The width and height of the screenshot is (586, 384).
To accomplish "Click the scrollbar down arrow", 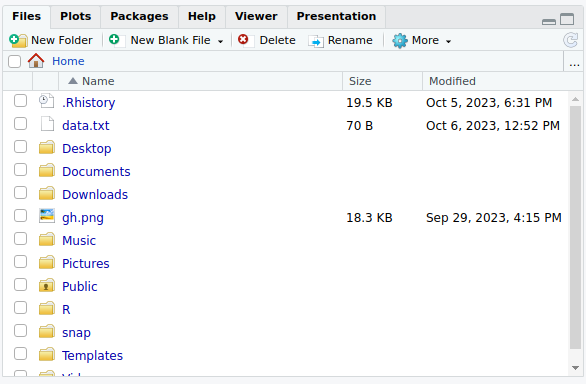I will (576, 368).
